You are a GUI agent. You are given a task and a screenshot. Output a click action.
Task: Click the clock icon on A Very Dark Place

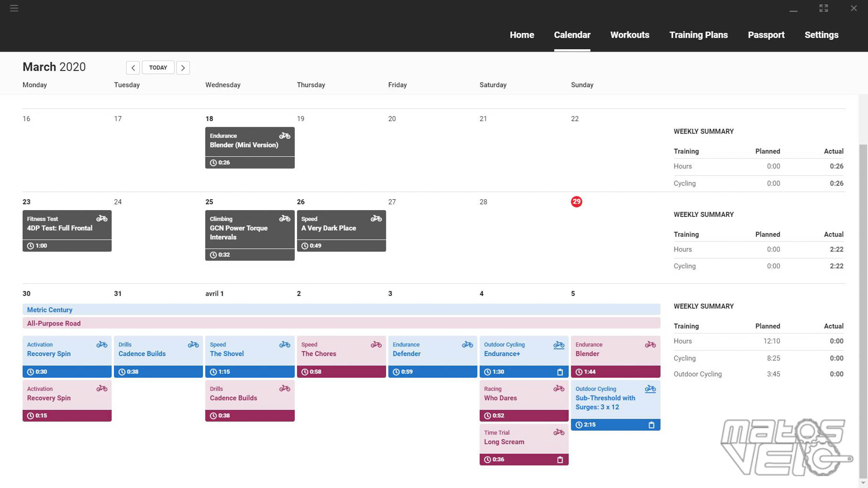coord(305,246)
